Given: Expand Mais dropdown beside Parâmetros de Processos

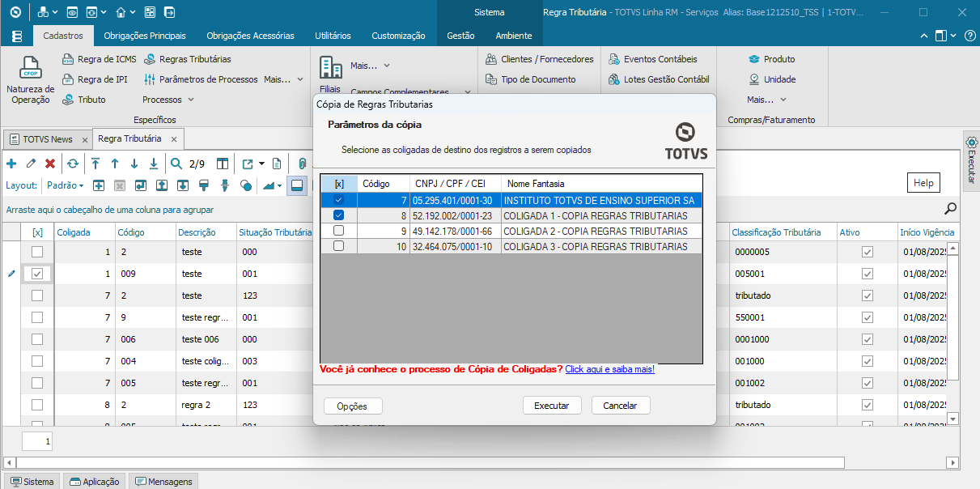Looking at the screenshot, I should click(284, 79).
